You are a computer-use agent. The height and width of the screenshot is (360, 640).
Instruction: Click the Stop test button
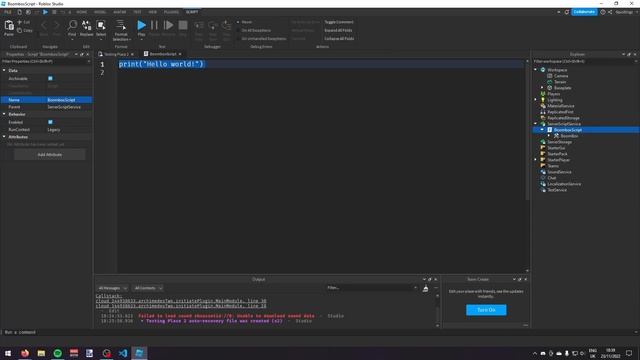click(183, 25)
